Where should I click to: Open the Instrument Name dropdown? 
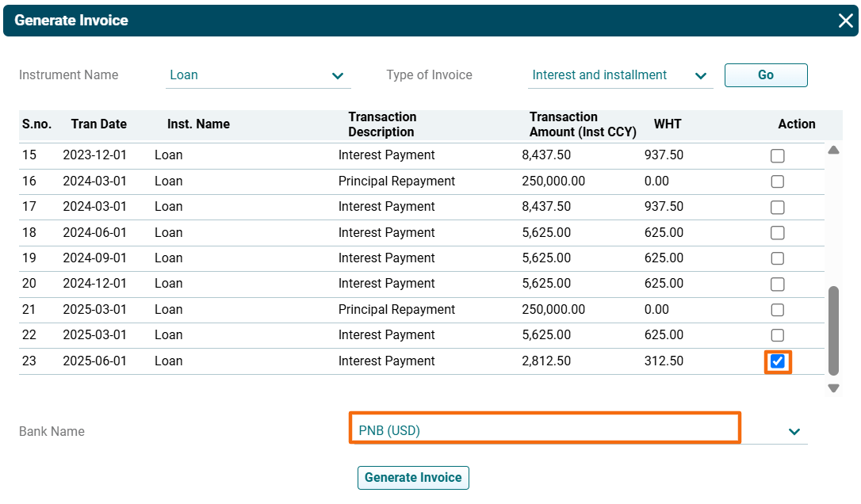(x=339, y=76)
